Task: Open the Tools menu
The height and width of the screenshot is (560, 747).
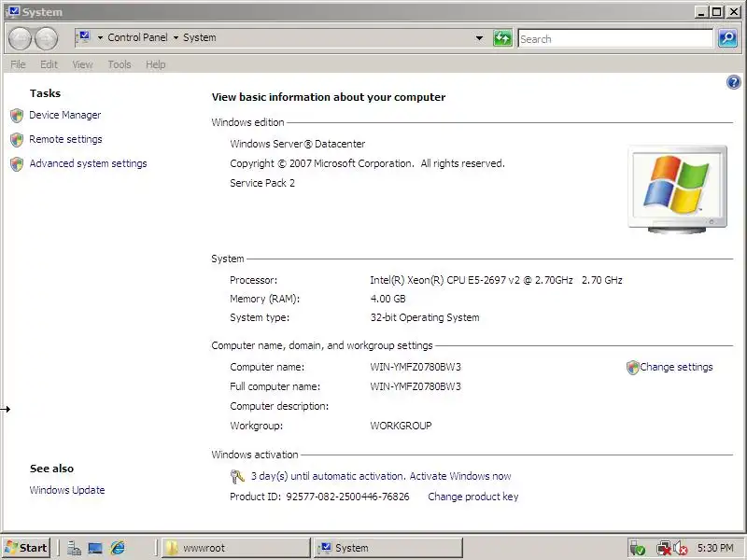Action: coord(120,64)
